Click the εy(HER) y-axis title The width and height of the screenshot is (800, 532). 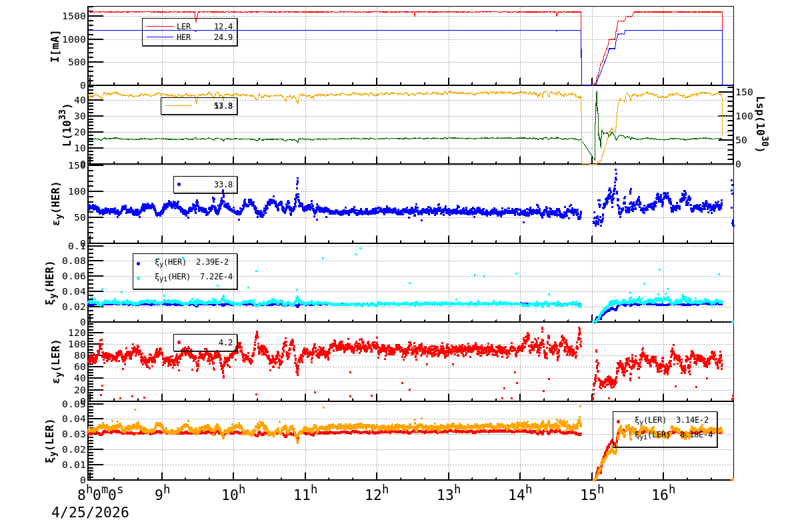pos(57,203)
